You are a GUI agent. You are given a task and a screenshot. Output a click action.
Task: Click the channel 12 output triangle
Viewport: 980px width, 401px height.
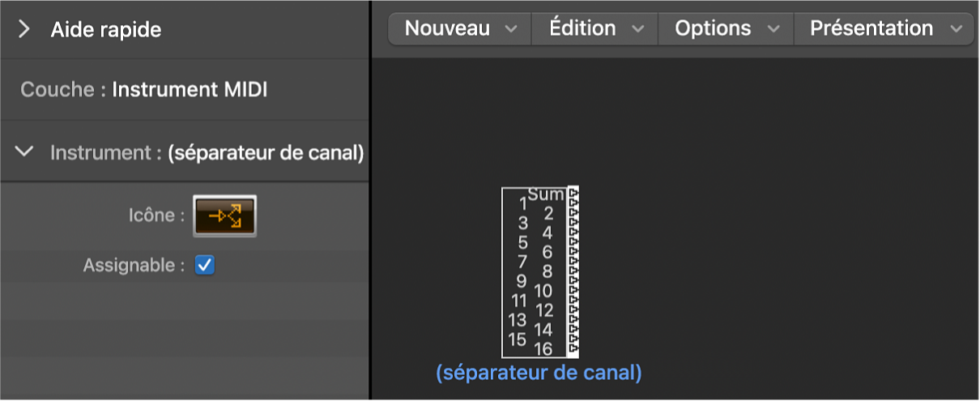pos(574,310)
